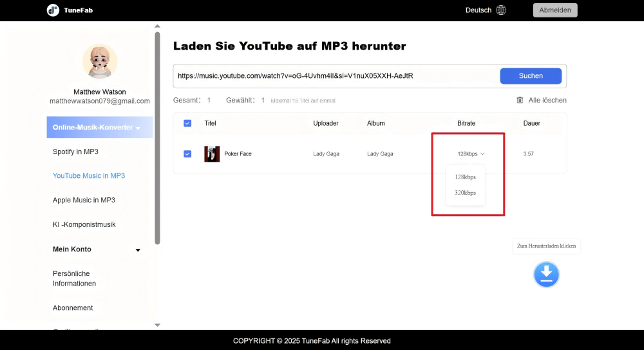Click Maximal 15 Titel auf einmal note

click(303, 101)
